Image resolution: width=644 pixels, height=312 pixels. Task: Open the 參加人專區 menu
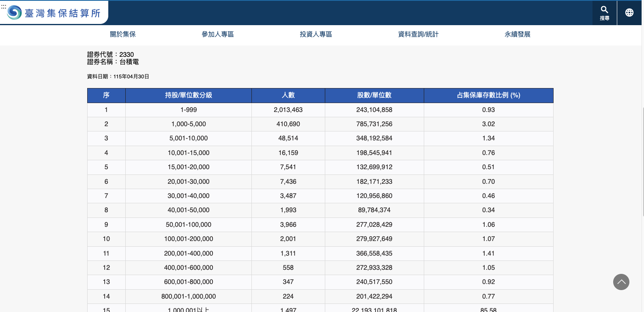218,34
